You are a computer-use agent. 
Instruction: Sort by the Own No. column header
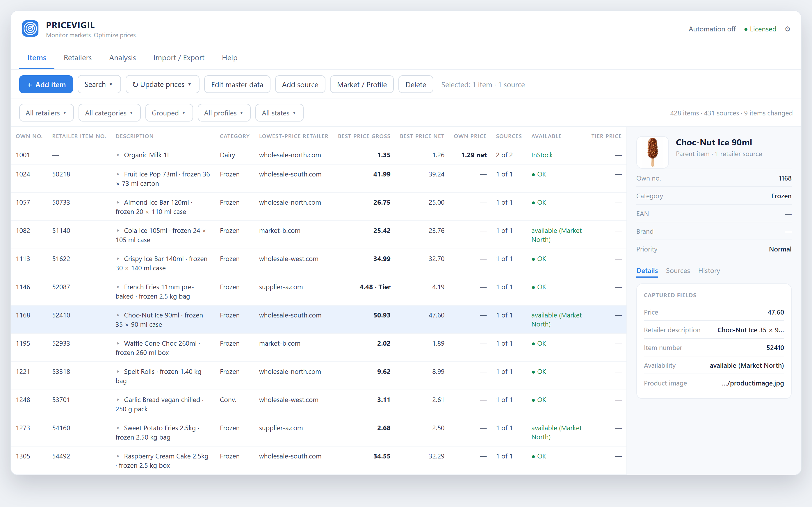pos(29,136)
